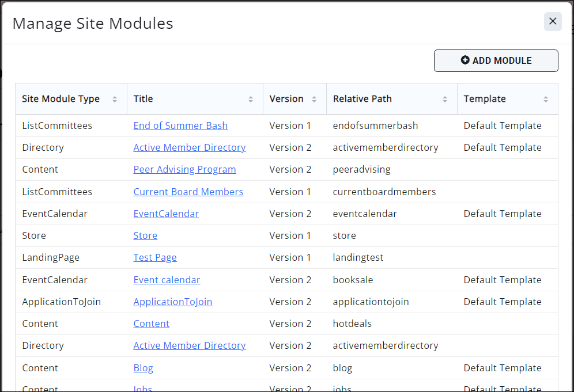The height and width of the screenshot is (392, 574).
Task: Click the EventCalendar title link
Action: [166, 214]
